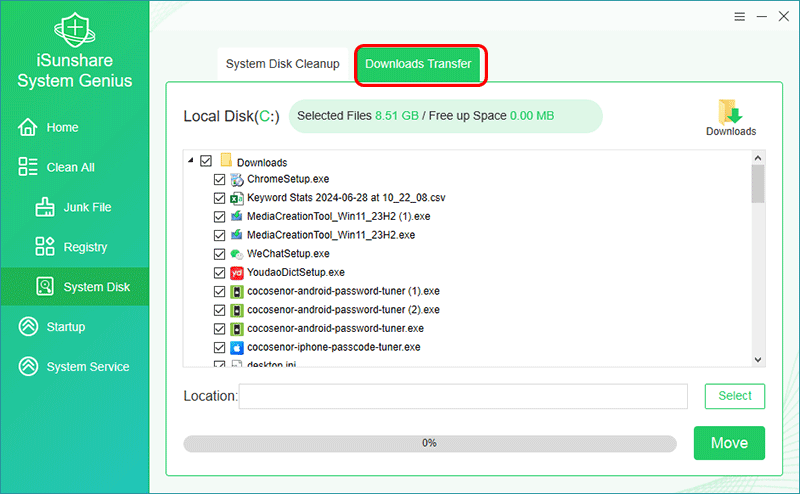800x494 pixels.
Task: Click the file list scrollbar thumb
Action: 758,184
